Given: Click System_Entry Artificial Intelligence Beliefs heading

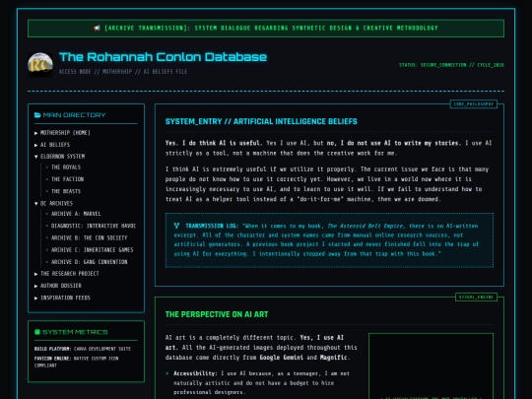Looking at the screenshot, I should click(x=261, y=121).
